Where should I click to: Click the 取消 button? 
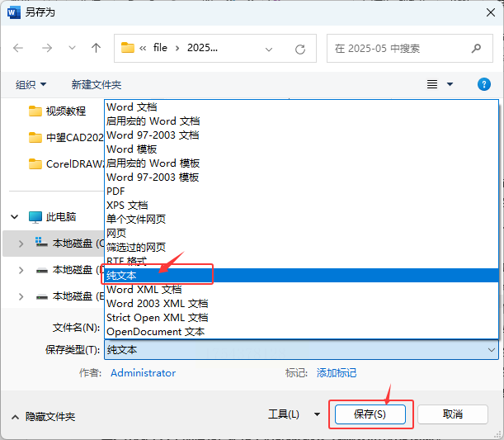[x=453, y=414]
